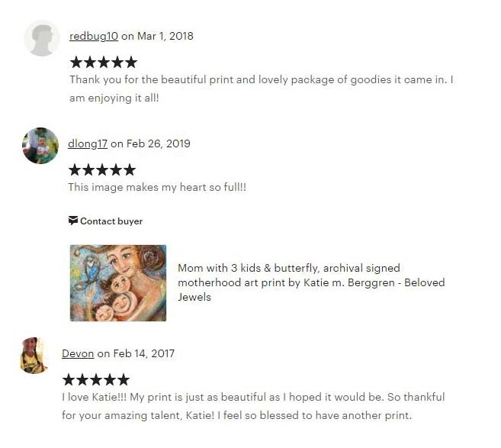Click the date Feb 26, 2019

pyautogui.click(x=159, y=143)
